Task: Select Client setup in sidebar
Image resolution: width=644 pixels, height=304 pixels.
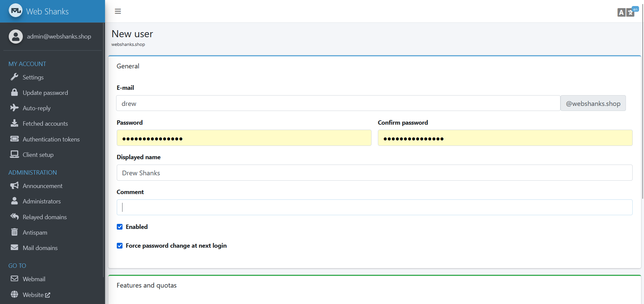Action: click(38, 155)
